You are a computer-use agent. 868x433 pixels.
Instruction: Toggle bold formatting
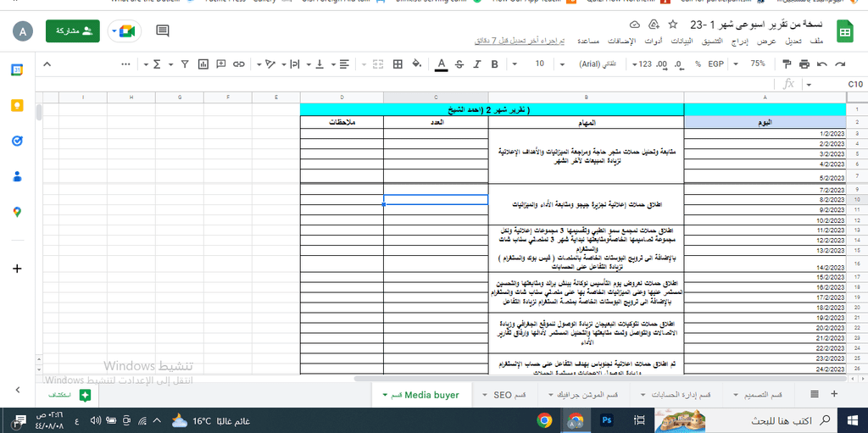(x=494, y=64)
